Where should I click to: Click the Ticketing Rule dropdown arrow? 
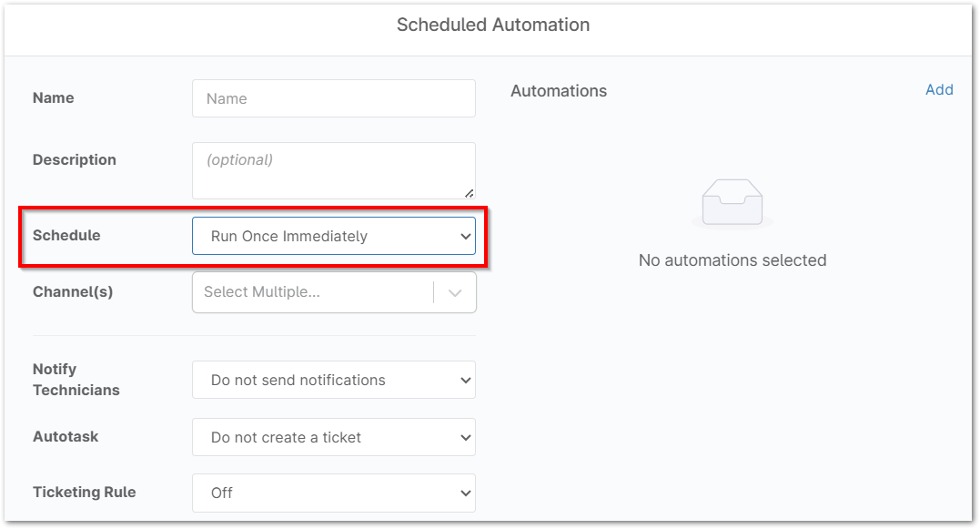(x=465, y=492)
